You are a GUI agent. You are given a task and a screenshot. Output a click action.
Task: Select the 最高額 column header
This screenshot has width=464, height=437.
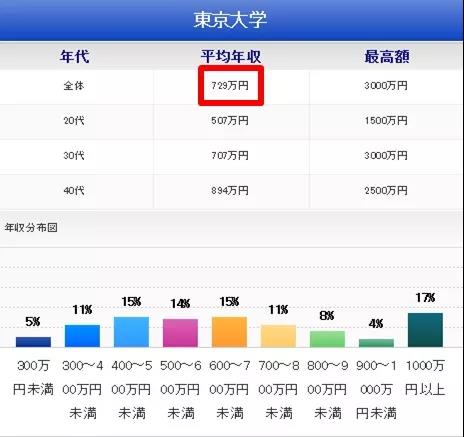tap(387, 56)
